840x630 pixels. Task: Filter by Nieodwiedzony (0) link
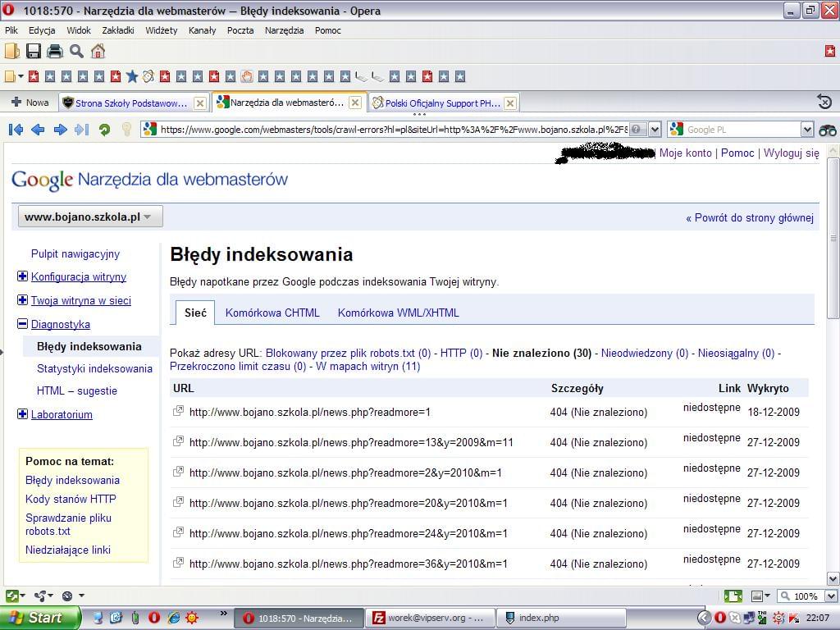[x=645, y=354]
